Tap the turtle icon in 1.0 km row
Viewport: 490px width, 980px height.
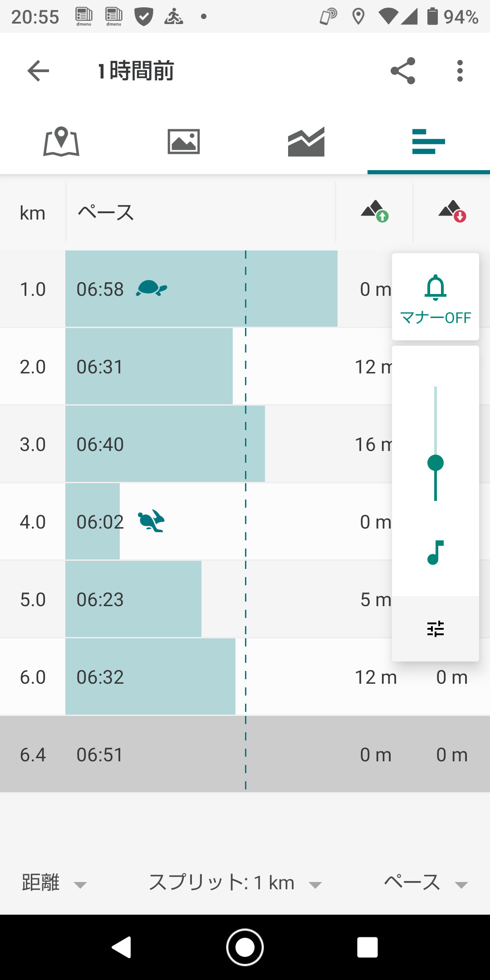coord(152,289)
